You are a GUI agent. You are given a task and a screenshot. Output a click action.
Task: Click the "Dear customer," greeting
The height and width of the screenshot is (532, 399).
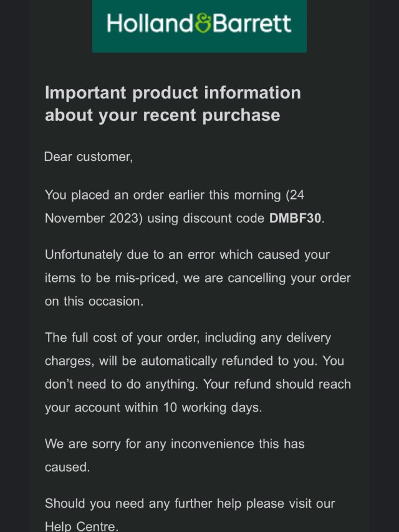pos(89,157)
